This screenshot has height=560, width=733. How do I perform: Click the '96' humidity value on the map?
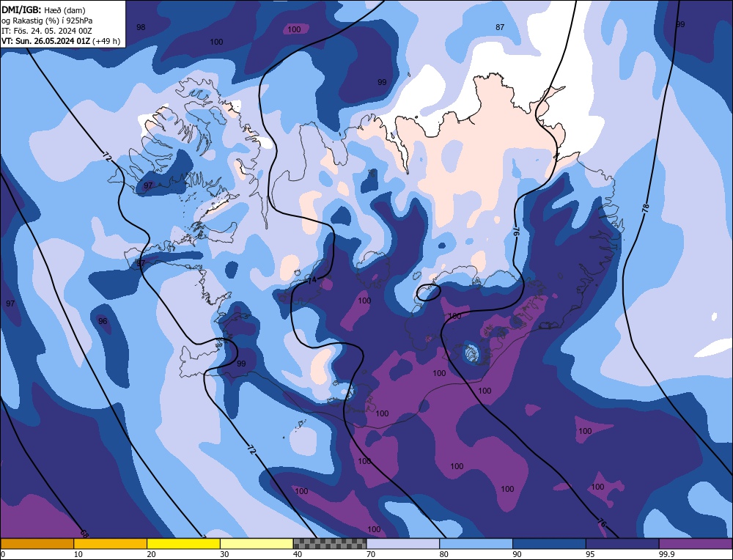[x=103, y=321]
